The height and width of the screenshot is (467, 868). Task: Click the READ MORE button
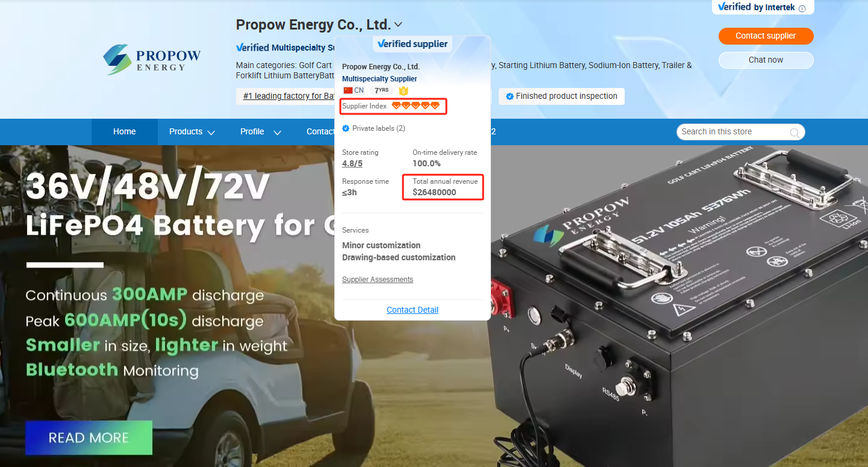89,437
